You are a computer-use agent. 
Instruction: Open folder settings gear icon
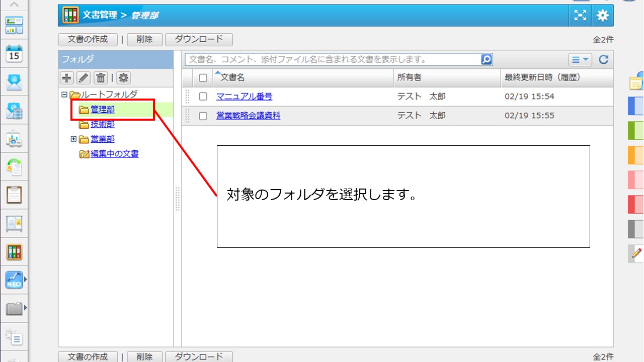pyautogui.click(x=123, y=77)
